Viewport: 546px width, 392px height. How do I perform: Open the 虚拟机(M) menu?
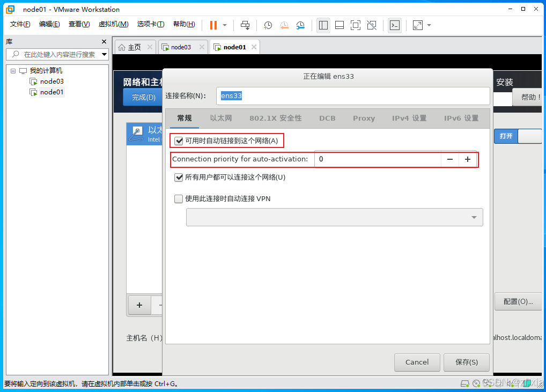click(113, 24)
